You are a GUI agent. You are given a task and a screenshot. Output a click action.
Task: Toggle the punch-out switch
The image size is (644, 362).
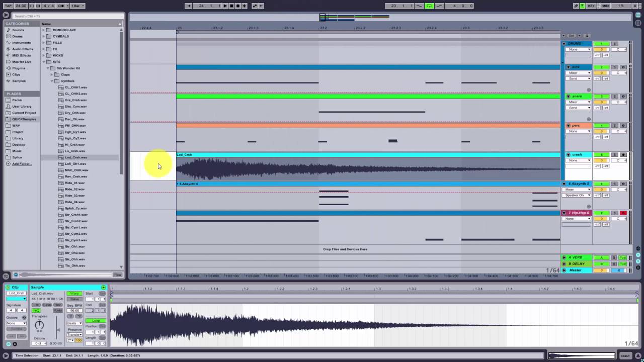point(439,6)
